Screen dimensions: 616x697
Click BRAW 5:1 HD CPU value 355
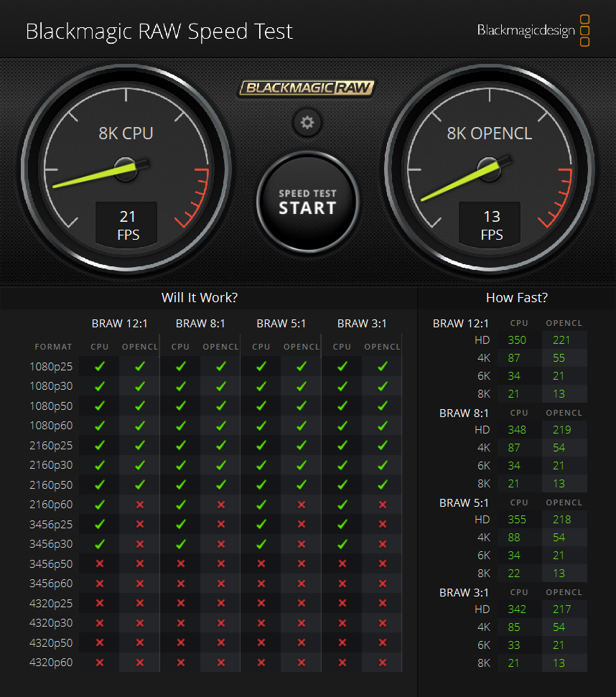pyautogui.click(x=517, y=520)
